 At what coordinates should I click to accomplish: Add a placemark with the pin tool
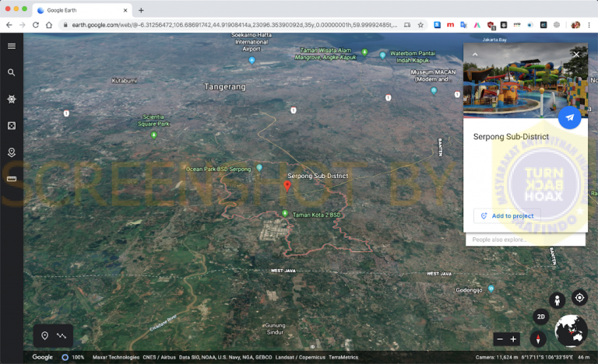[x=44, y=336]
